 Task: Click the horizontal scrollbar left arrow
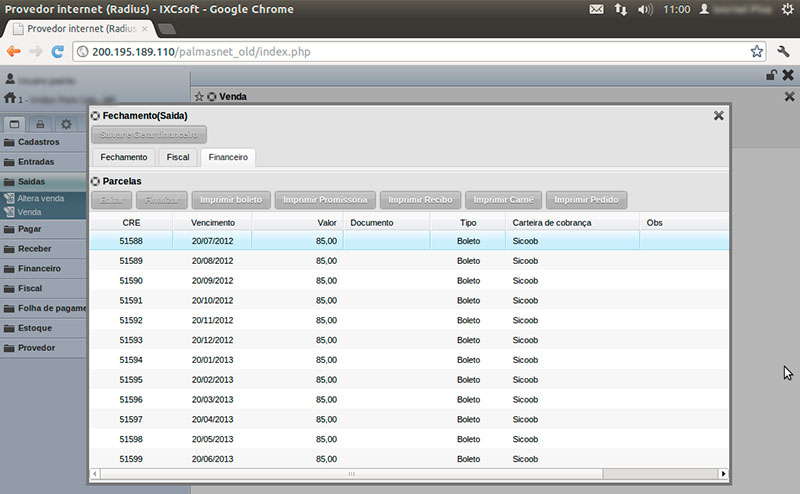click(95, 474)
